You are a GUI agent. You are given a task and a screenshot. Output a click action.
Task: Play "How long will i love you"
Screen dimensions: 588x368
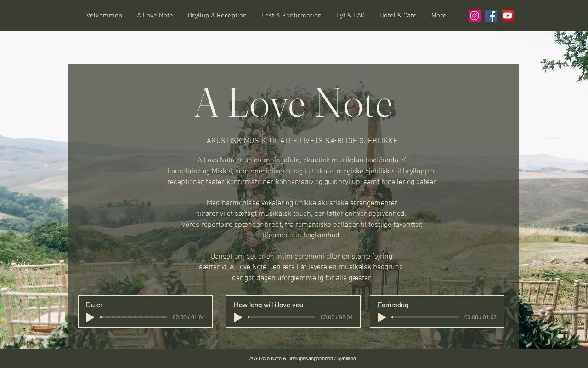pyautogui.click(x=238, y=317)
